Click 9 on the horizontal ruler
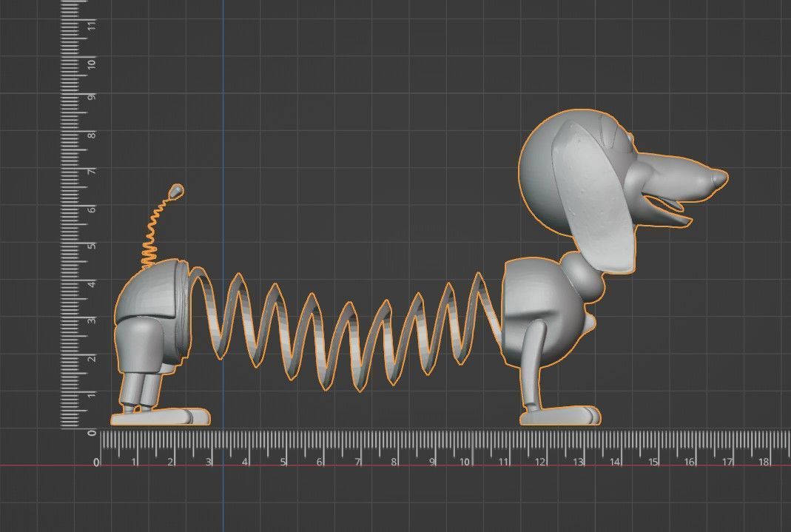791x532 pixels. (432, 462)
